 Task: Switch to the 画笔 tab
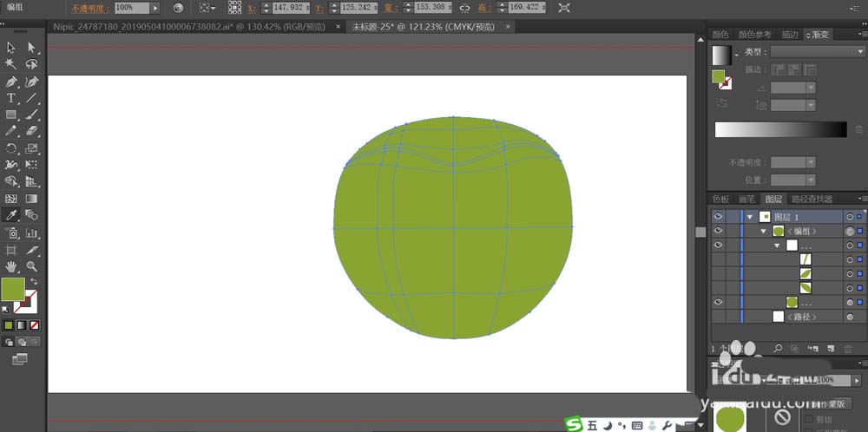(x=746, y=199)
